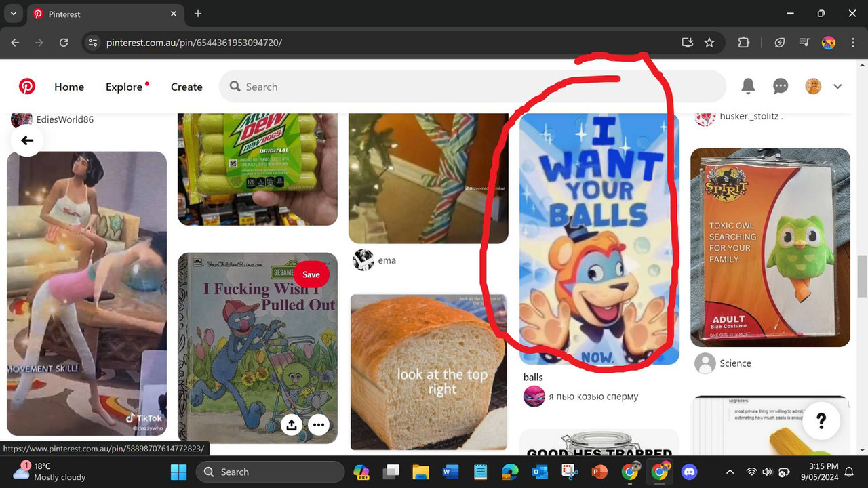Open File Explorer from taskbar
868x488 pixels.
point(421,472)
